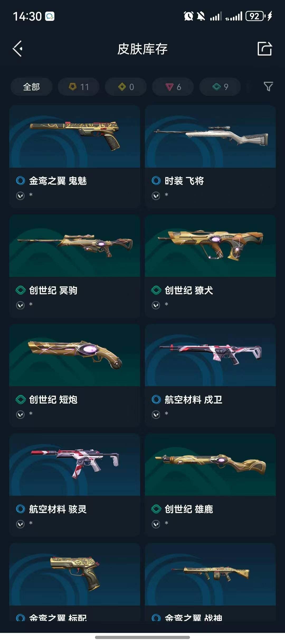Click the Valorant logo icon under 创世纪 雄鹿
285x644 pixels.
156,524
